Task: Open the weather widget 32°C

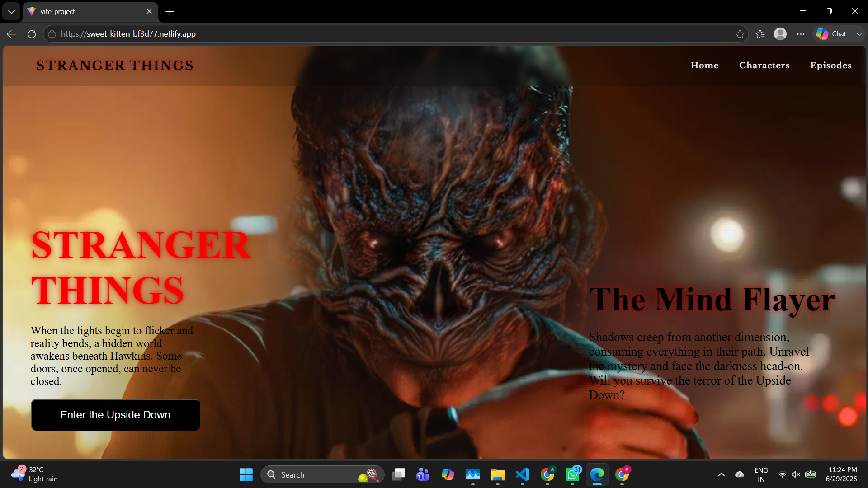Action: pyautogui.click(x=35, y=474)
